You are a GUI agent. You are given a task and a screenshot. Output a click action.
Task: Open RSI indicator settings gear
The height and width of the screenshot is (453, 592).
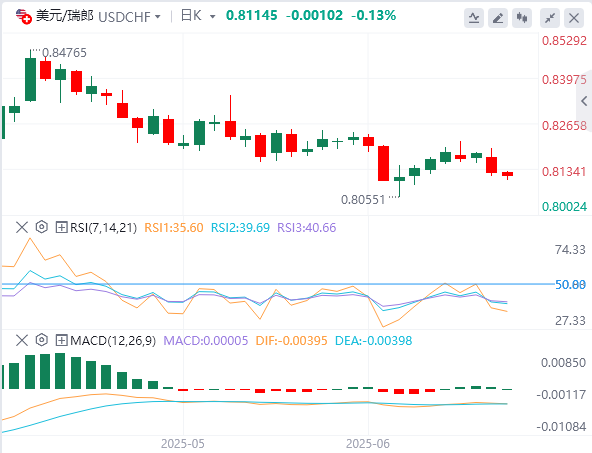42,227
